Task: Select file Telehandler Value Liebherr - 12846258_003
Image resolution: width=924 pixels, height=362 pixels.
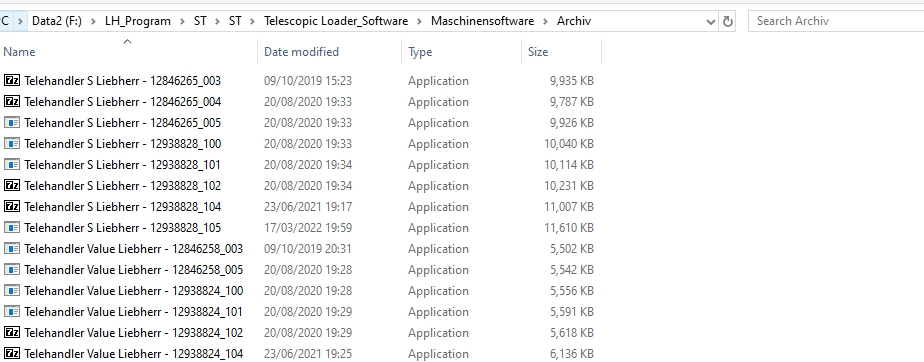Action: coord(134,248)
